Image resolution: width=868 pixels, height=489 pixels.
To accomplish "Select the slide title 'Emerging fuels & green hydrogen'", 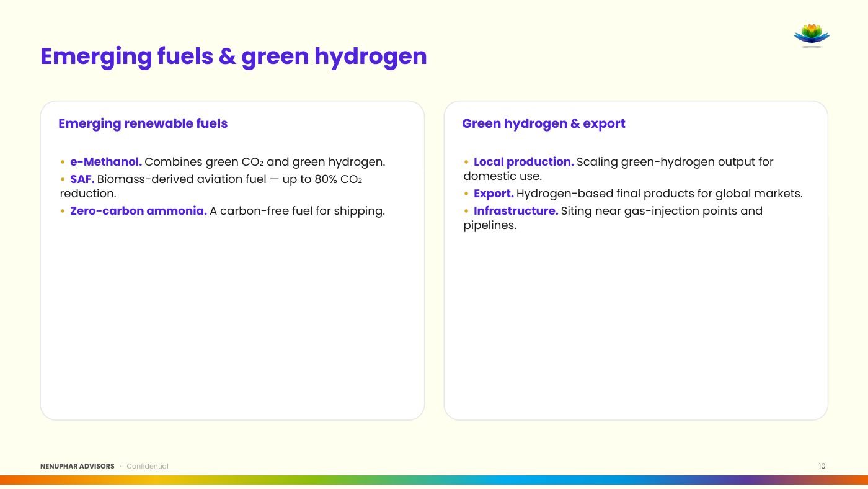I will (x=234, y=56).
